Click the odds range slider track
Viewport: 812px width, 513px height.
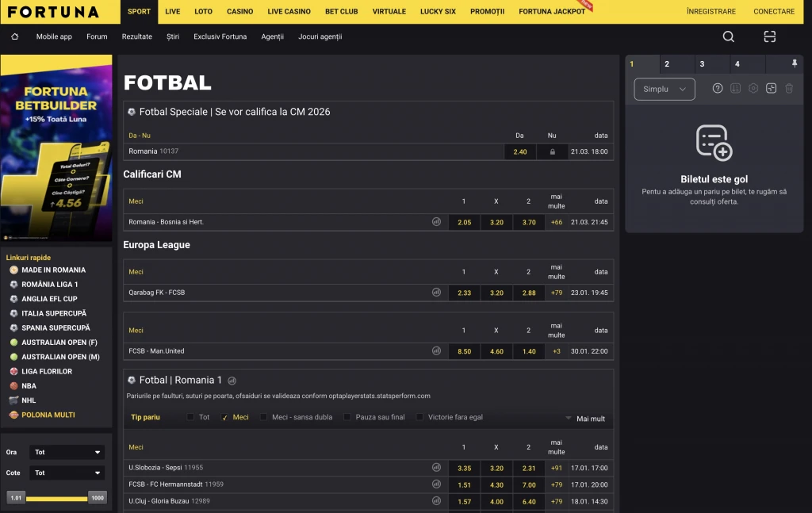coord(56,498)
